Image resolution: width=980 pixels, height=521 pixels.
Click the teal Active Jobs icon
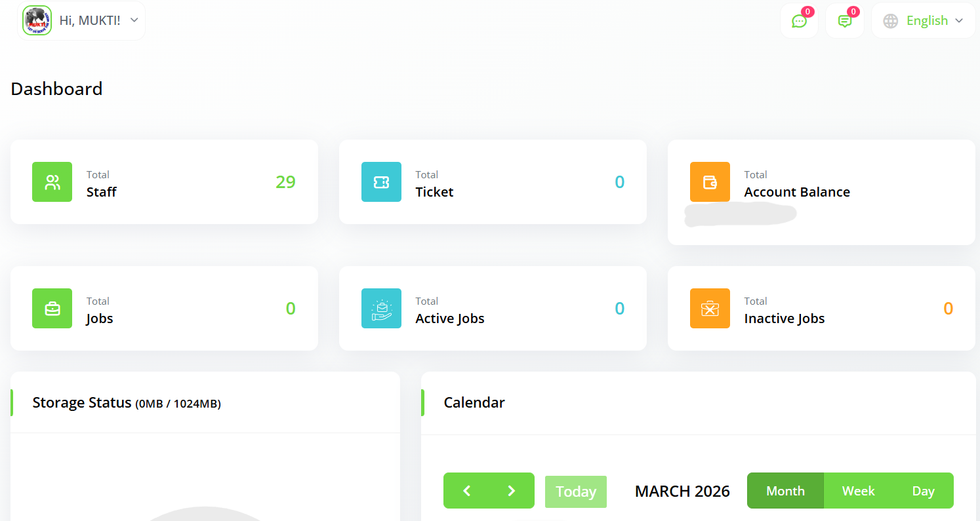381,309
